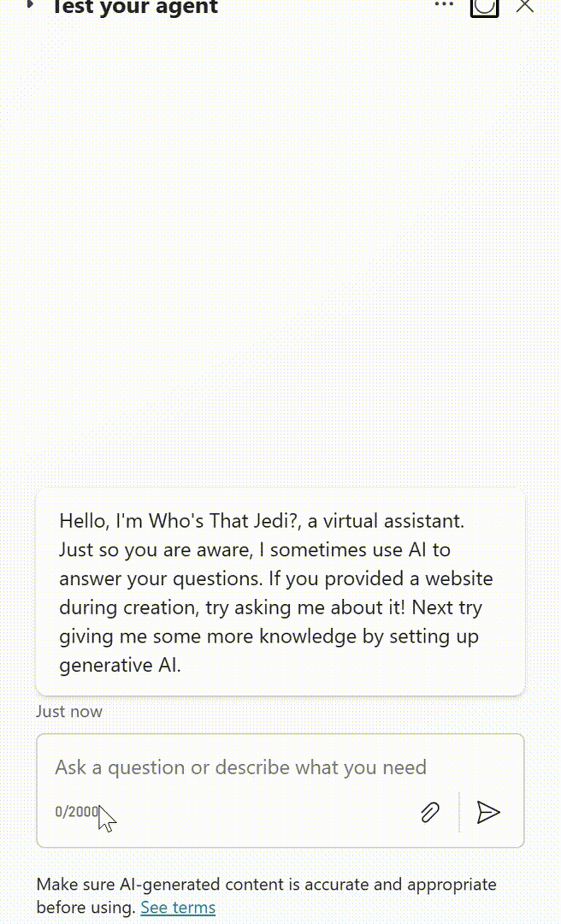Open the See terms link
This screenshot has height=924, width=561.
(178, 908)
